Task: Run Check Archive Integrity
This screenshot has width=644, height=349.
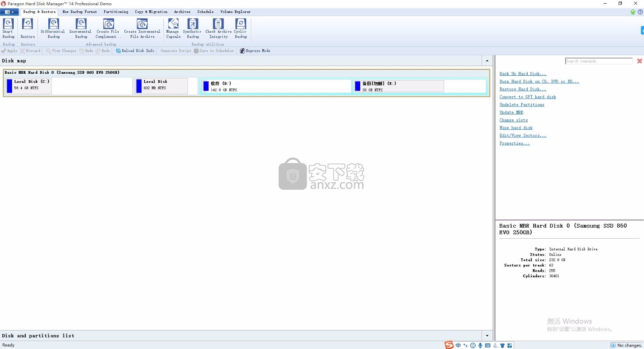Action: click(218, 28)
